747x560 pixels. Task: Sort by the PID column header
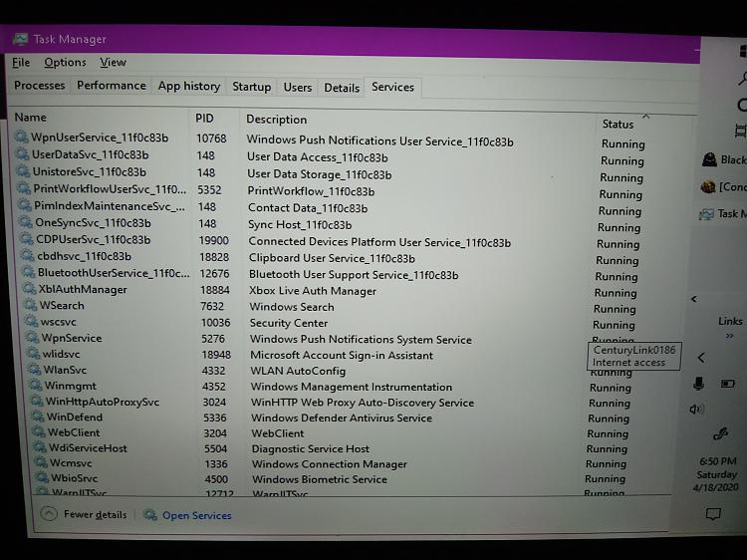[x=204, y=119]
